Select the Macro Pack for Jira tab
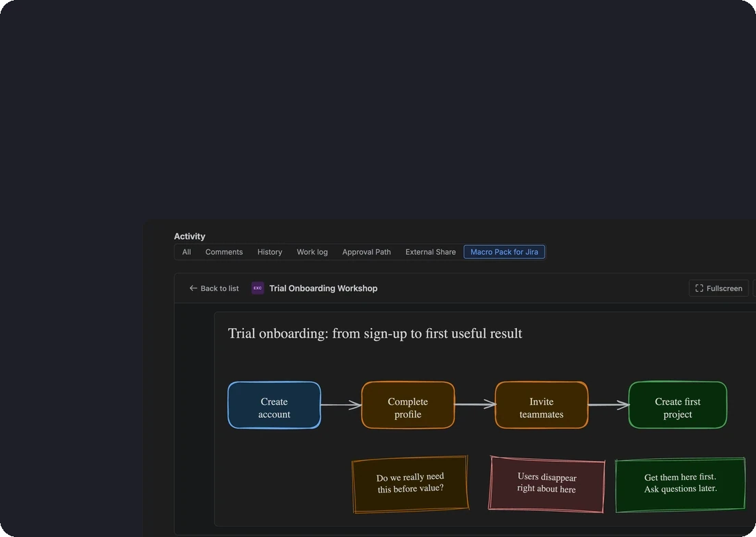Viewport: 756px width, 537px height. tap(504, 252)
